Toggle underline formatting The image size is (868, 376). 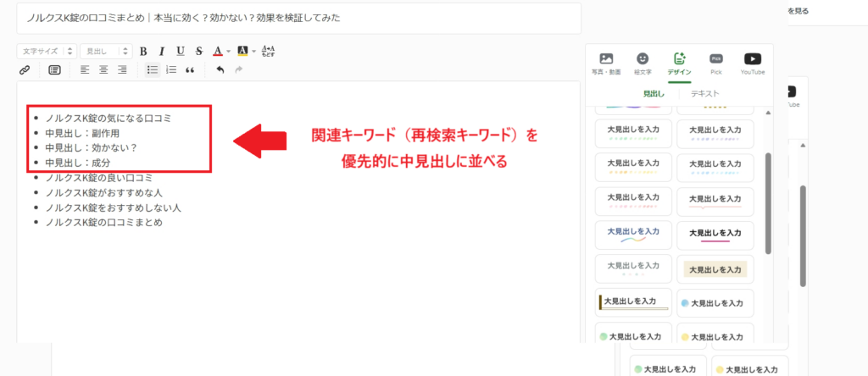click(180, 51)
